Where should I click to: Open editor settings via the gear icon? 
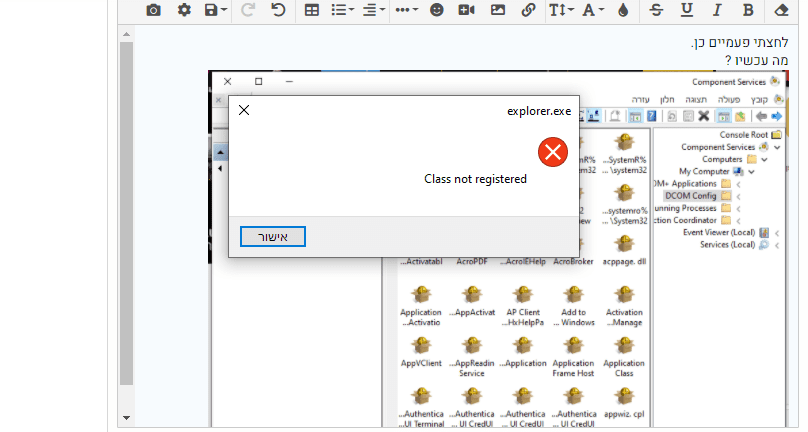pos(184,10)
